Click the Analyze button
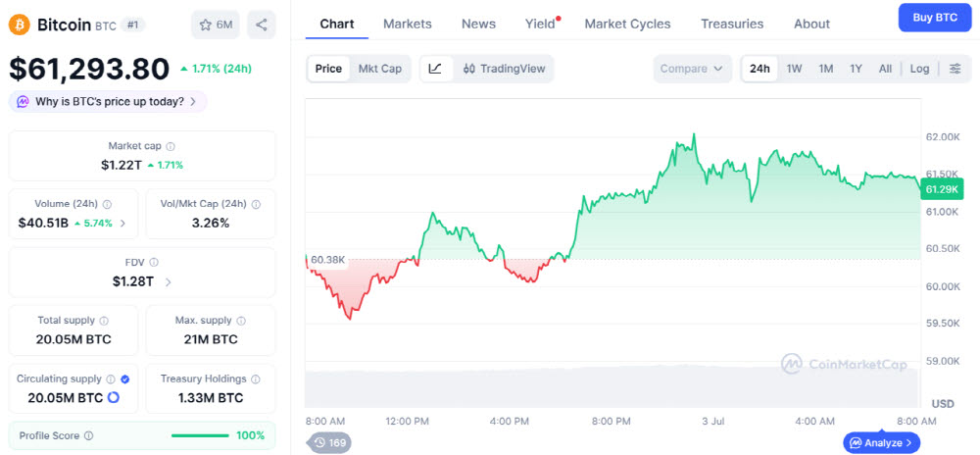 pyautogui.click(x=881, y=443)
